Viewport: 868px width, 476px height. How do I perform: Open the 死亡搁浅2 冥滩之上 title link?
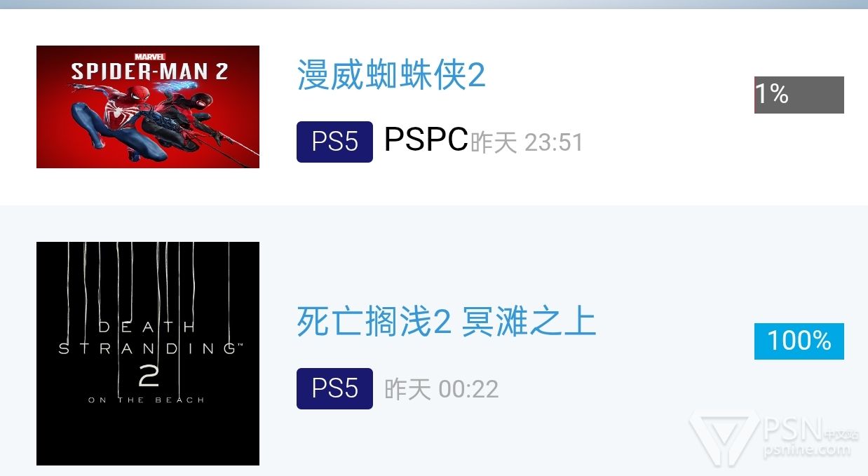[447, 322]
